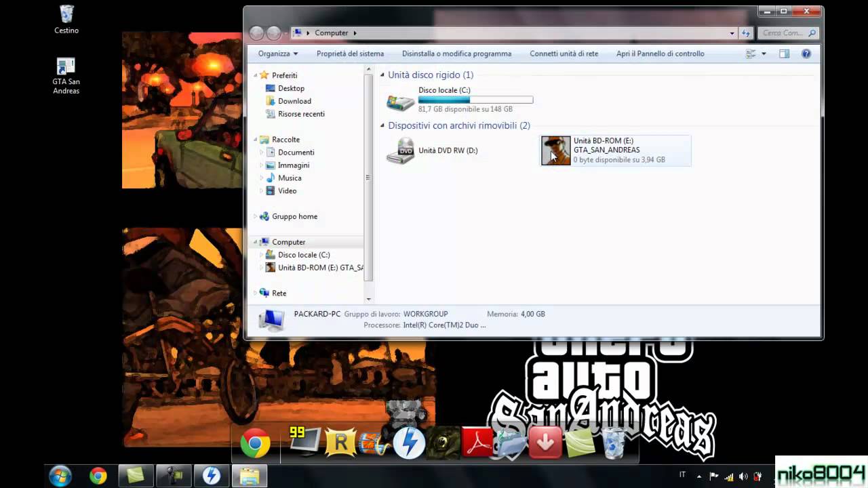Viewport: 868px width, 488px height.
Task: Refresh the Computer window with the refresh button
Action: tap(745, 33)
